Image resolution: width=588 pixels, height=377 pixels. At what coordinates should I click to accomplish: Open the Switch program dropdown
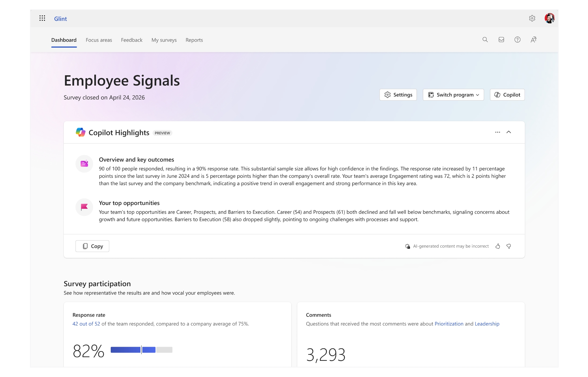[x=453, y=95]
